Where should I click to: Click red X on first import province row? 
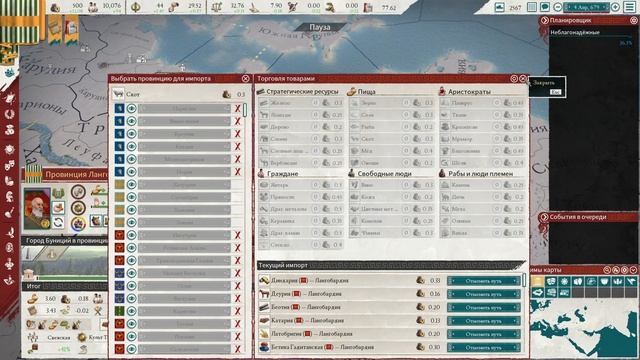tap(238, 109)
